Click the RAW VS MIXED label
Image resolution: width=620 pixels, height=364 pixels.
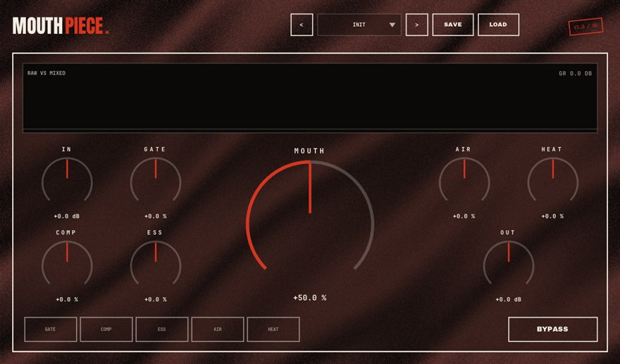(x=46, y=73)
